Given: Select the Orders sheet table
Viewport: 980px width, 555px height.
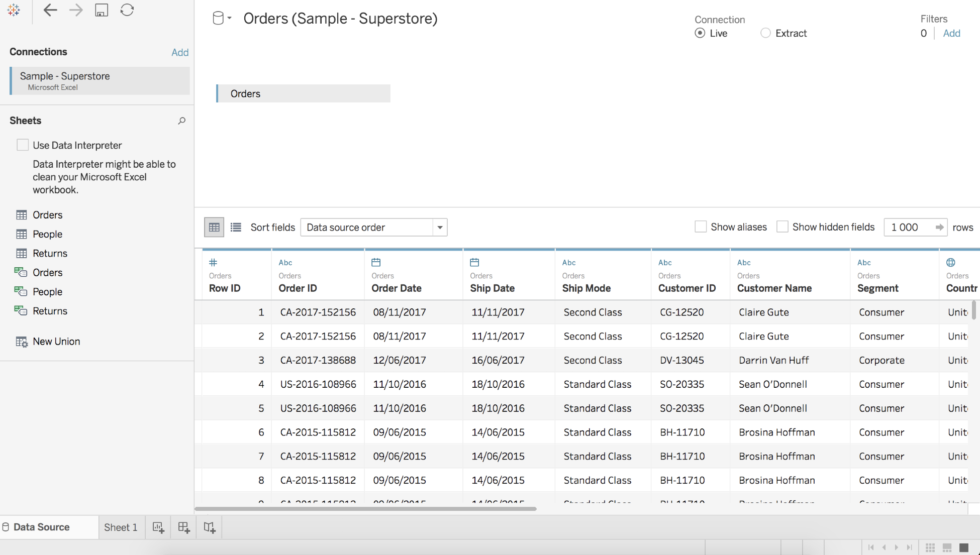Looking at the screenshot, I should (x=48, y=215).
